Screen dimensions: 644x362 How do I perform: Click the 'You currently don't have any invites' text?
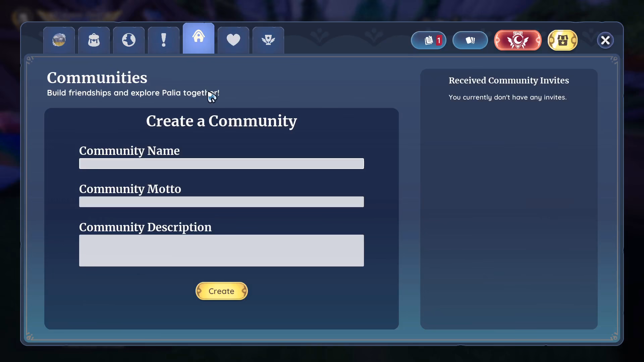pos(507,97)
